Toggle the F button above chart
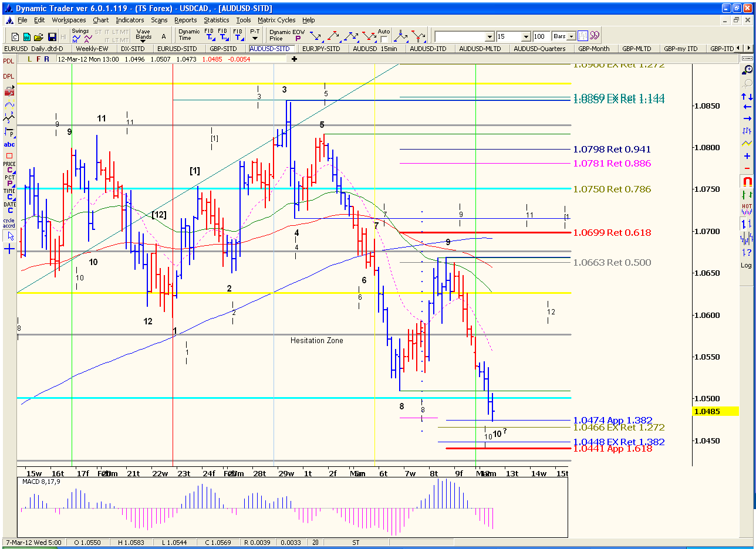 click(39, 59)
